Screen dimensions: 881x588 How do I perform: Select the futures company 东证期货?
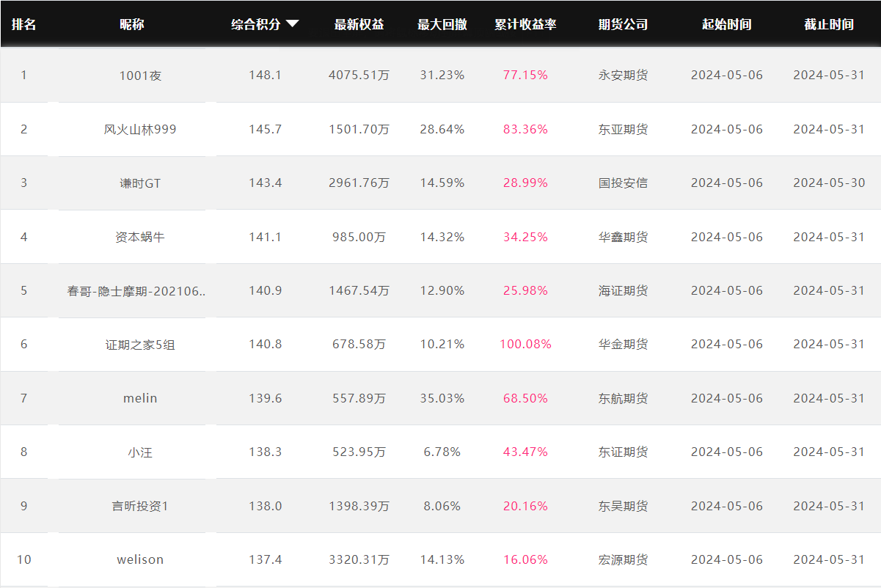click(623, 452)
